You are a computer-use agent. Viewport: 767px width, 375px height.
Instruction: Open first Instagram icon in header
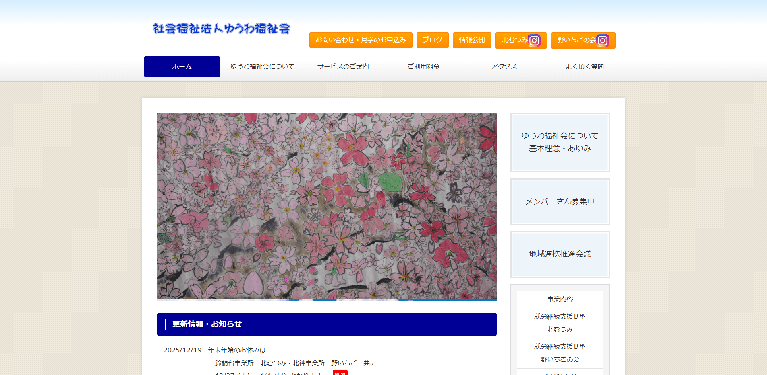click(x=535, y=41)
